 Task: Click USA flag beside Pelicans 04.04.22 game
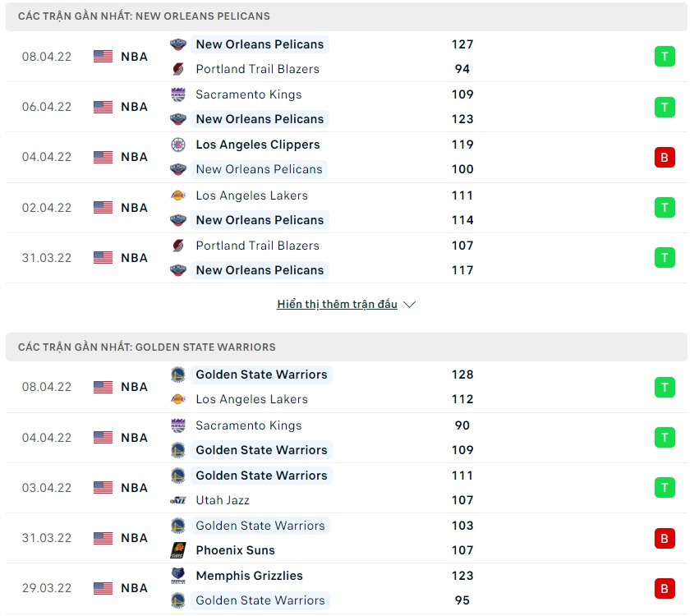(x=103, y=157)
